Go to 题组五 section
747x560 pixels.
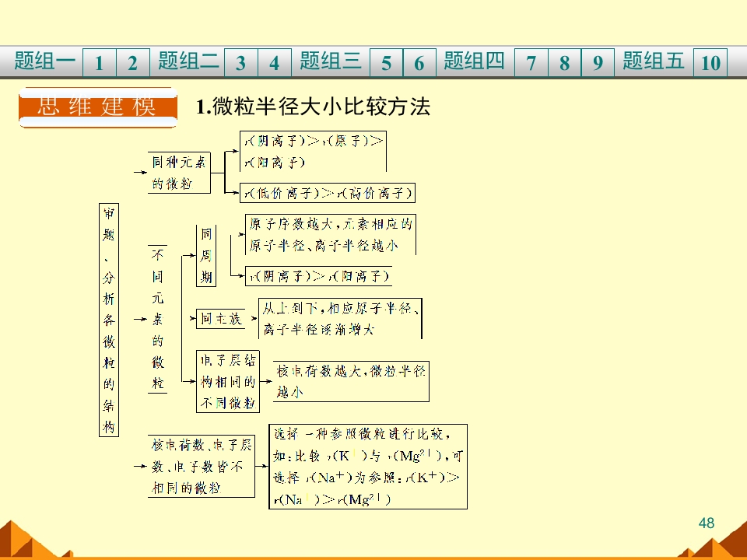tap(654, 61)
